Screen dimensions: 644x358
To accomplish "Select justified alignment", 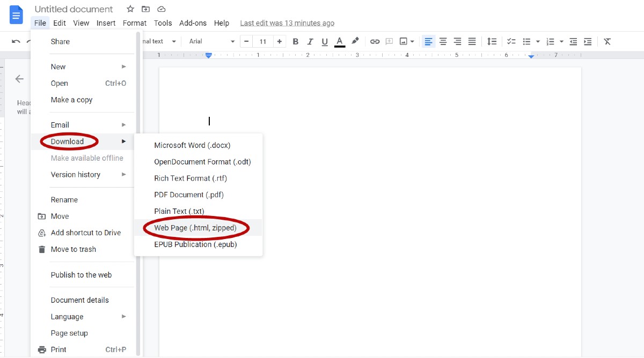I will 472,41.
